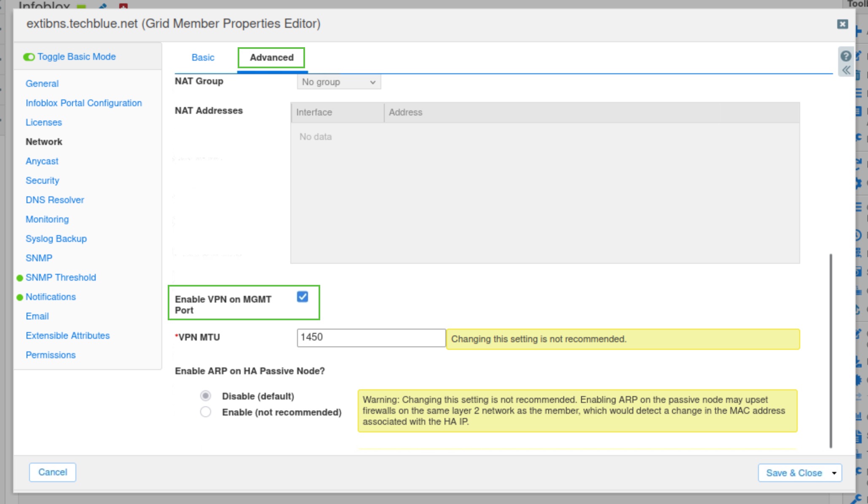Select the Advanced tab

click(271, 58)
